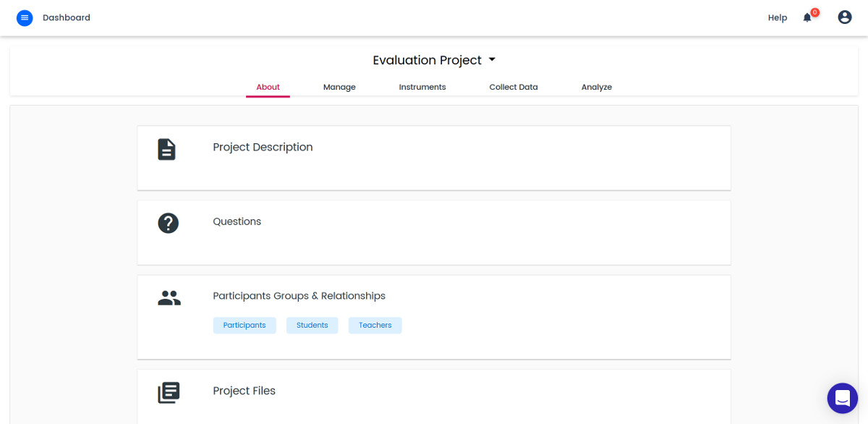The image size is (868, 424).
Task: Open the hamburger menu icon
Action: (25, 17)
